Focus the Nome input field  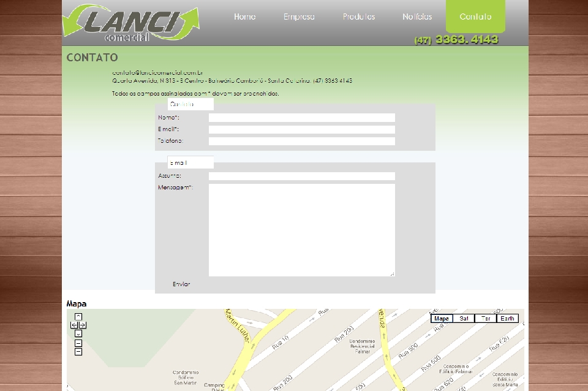(301, 118)
